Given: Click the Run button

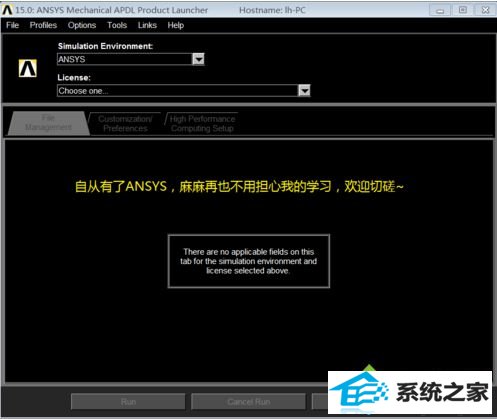Looking at the screenshot, I should tap(128, 402).
